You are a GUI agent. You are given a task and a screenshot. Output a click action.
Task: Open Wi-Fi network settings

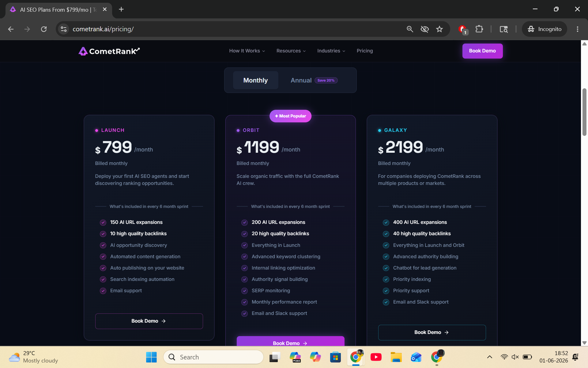pyautogui.click(x=504, y=357)
